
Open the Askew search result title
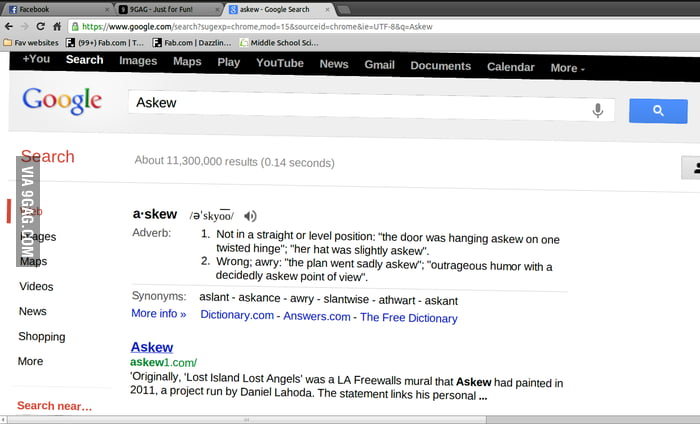(152, 347)
